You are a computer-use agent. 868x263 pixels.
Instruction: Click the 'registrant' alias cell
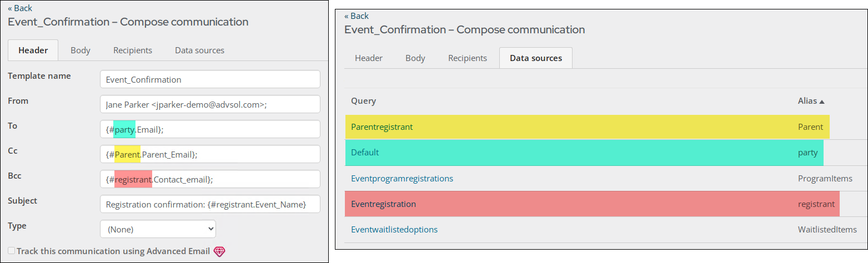(816, 204)
